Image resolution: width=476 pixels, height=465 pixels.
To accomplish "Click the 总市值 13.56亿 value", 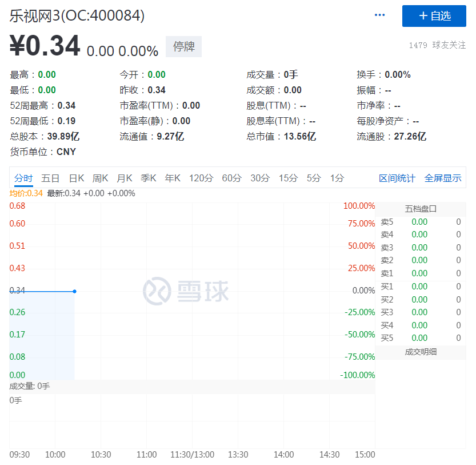I will [x=300, y=137].
